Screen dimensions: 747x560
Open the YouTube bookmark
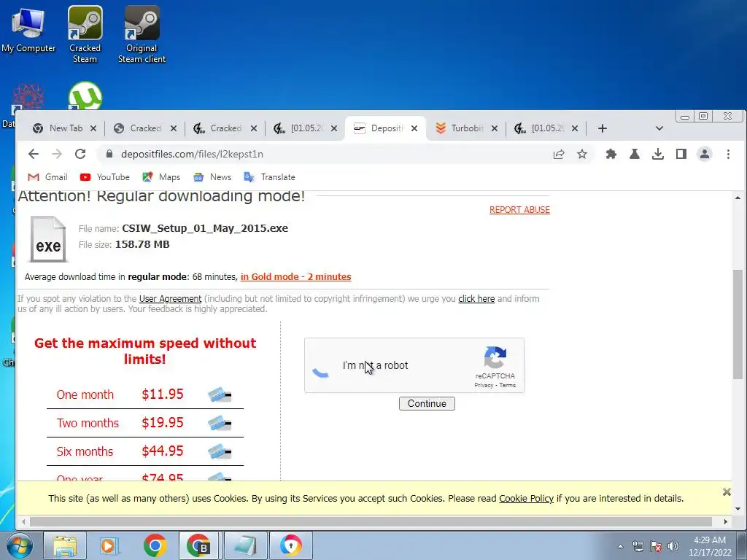point(105,177)
